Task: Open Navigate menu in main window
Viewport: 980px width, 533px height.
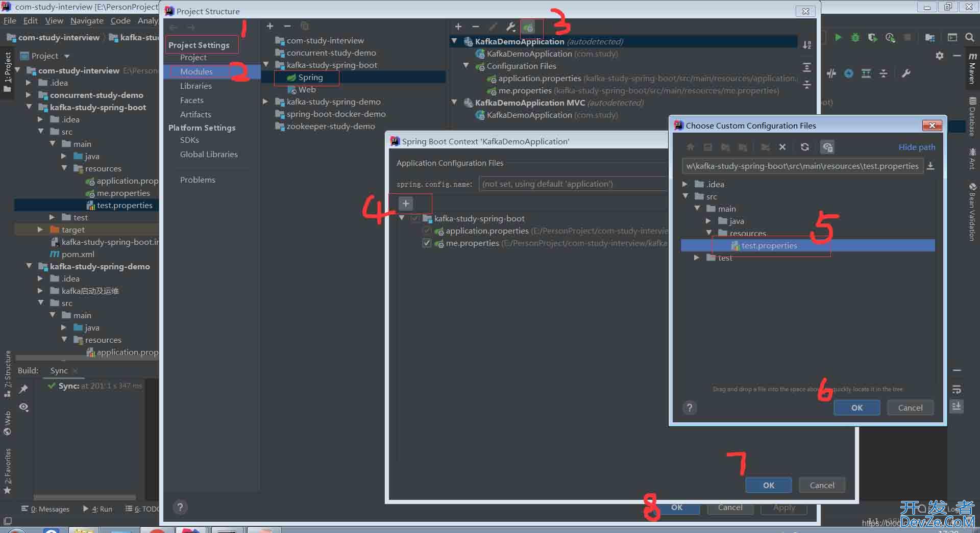Action: tap(87, 20)
